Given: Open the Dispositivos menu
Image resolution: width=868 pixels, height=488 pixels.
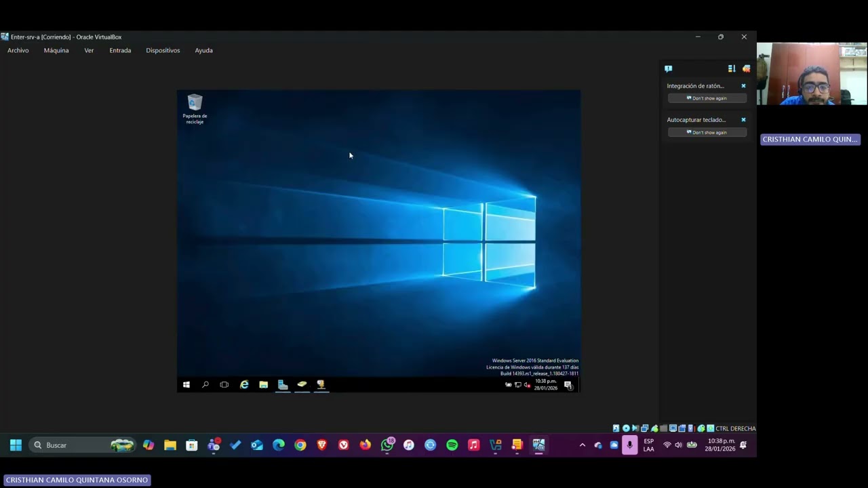Looking at the screenshot, I should click(163, 50).
